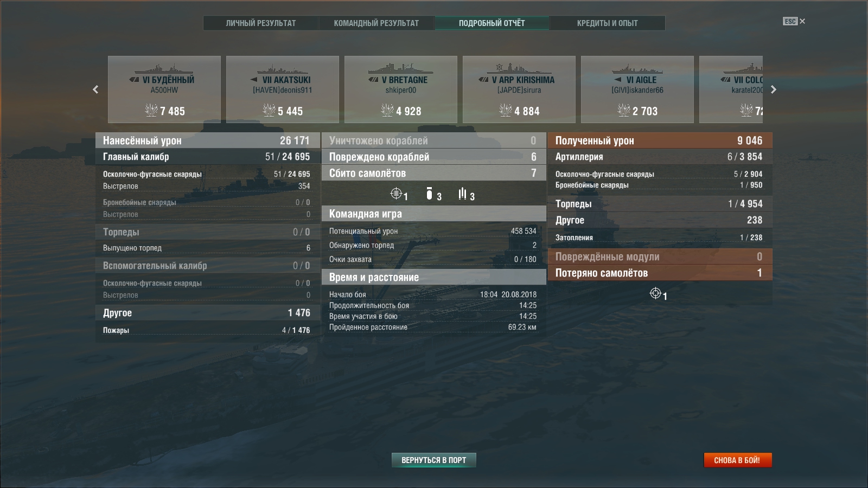The width and height of the screenshot is (868, 488).
Task: Click the torpedo bomber icon in the center panel
Action: coord(462,194)
